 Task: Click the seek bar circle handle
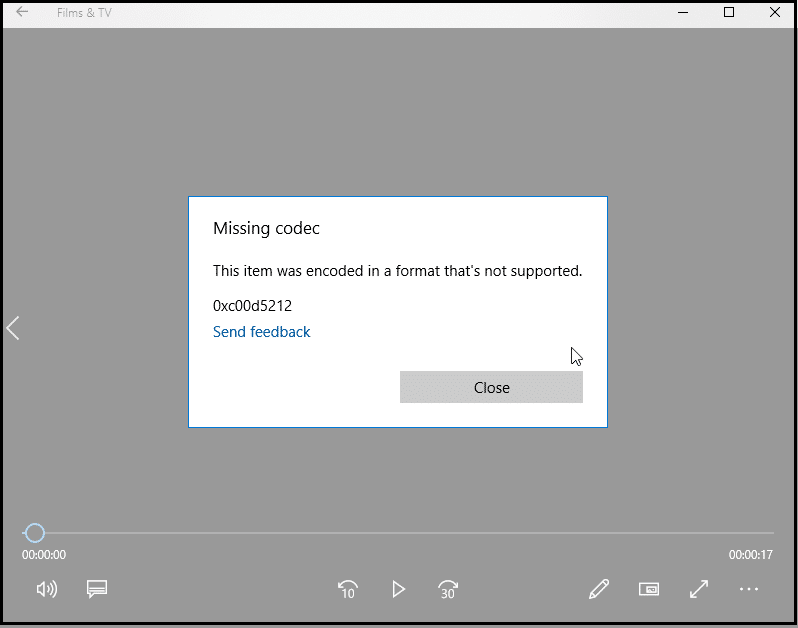[35, 533]
